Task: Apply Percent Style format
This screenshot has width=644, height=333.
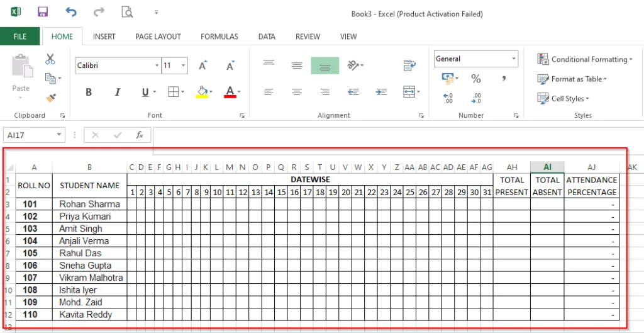Action: point(475,78)
